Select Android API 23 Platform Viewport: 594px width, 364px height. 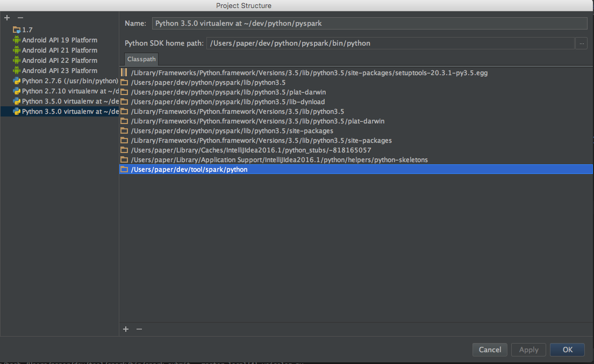coord(60,70)
